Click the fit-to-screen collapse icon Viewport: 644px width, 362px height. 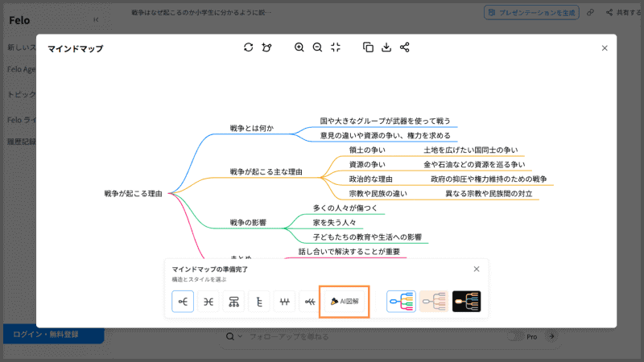(336, 47)
